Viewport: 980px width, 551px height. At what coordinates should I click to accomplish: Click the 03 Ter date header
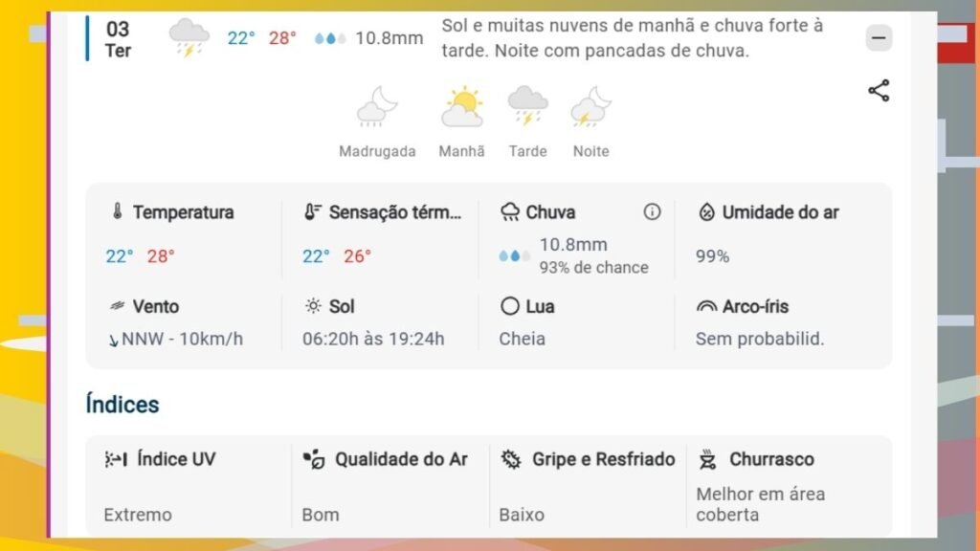[118, 39]
